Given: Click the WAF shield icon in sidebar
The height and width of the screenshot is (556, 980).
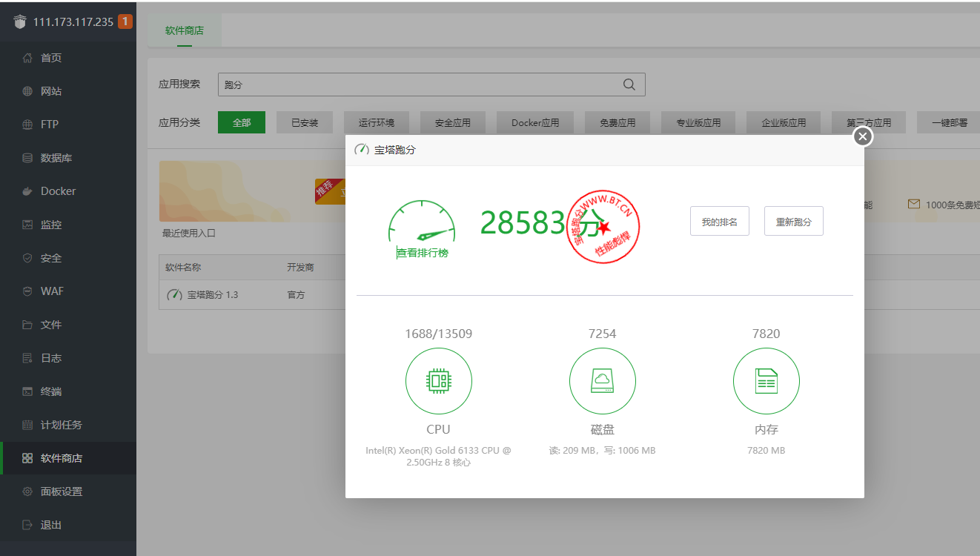Looking at the screenshot, I should tap(27, 291).
